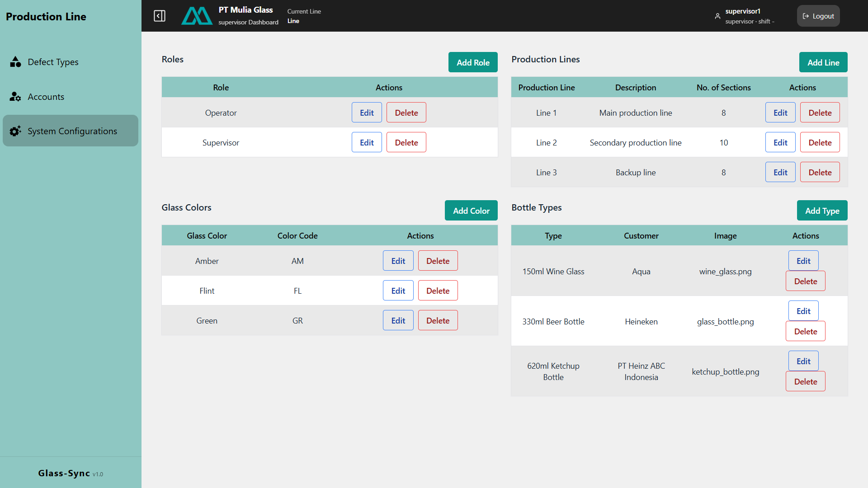The image size is (868, 488).
Task: Click the PT Mulia Glass logo
Action: coord(197,16)
